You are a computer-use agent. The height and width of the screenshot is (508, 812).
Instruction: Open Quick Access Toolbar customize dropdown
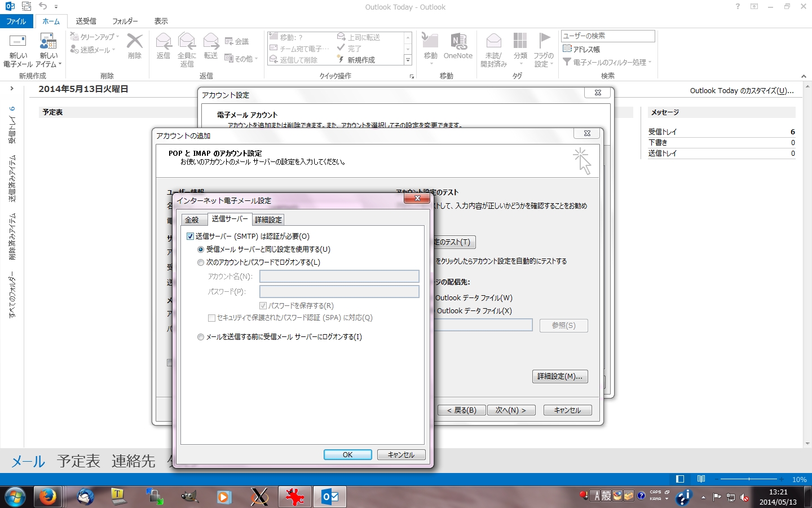click(x=56, y=7)
